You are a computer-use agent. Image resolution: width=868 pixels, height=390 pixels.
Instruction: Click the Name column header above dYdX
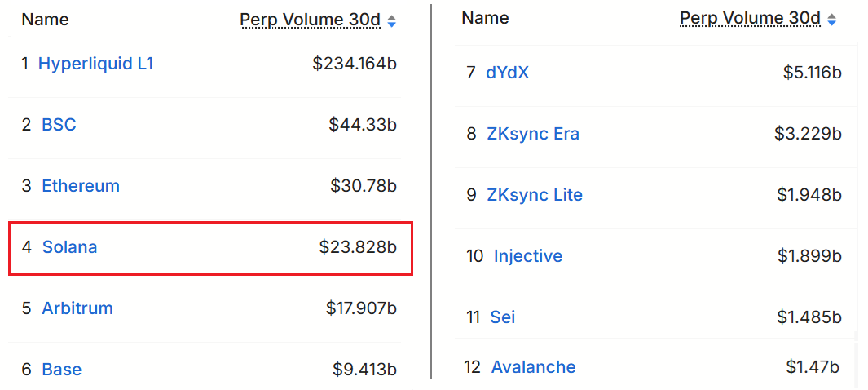point(485,18)
